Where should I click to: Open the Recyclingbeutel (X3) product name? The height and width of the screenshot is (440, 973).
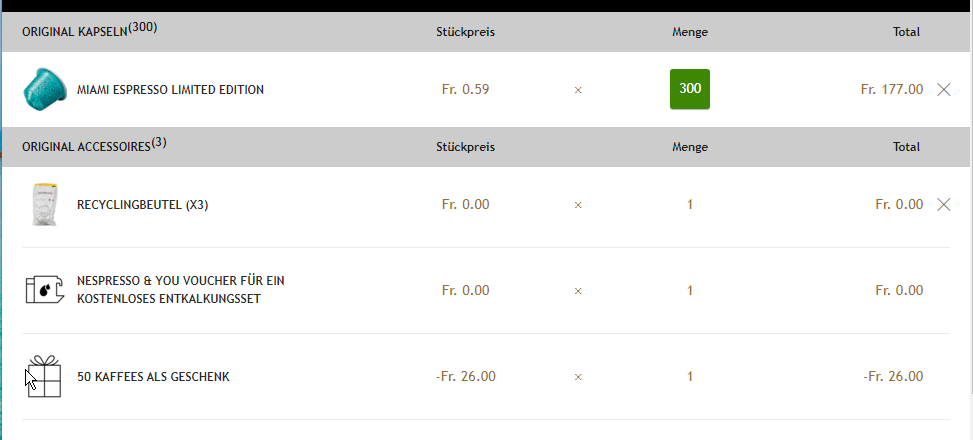coord(142,205)
